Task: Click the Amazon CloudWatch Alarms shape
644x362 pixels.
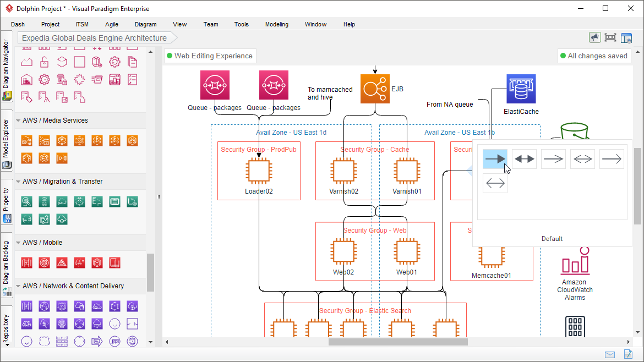Action: [x=575, y=261]
